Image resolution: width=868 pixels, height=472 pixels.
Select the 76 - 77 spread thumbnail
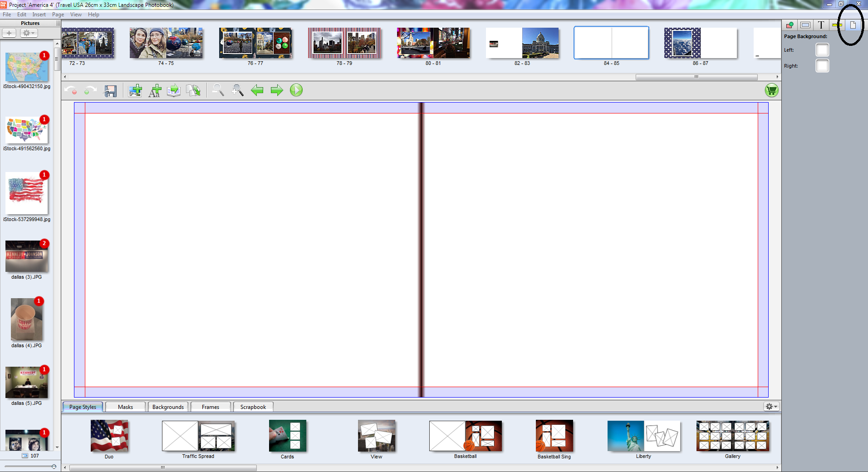pyautogui.click(x=255, y=43)
